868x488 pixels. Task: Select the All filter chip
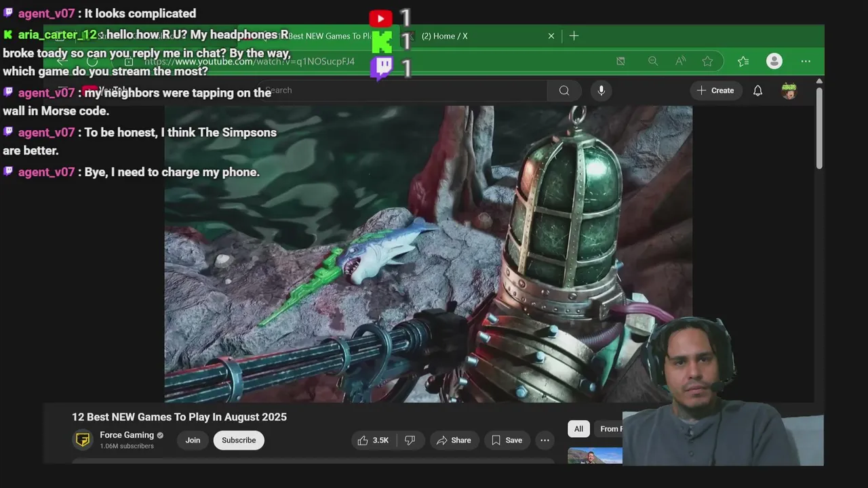click(578, 429)
